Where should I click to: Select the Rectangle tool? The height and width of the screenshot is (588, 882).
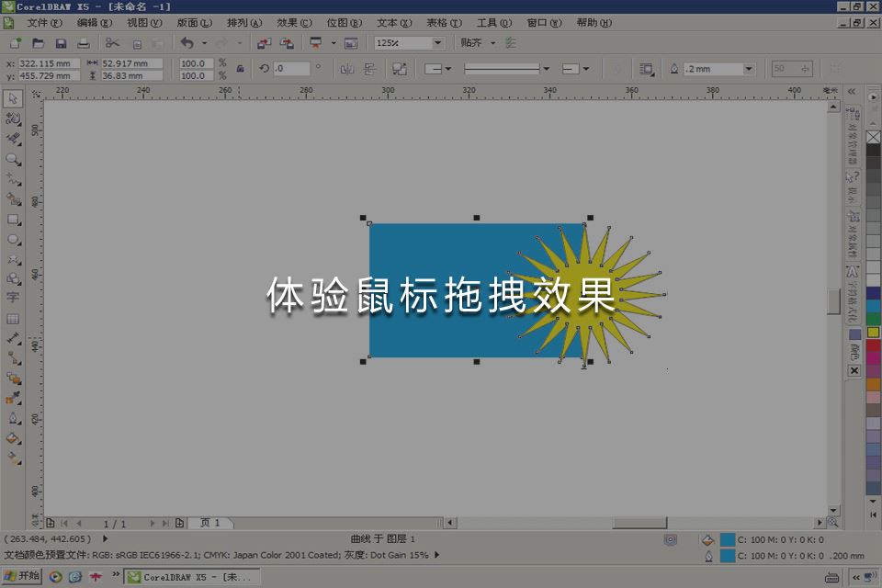point(13,220)
